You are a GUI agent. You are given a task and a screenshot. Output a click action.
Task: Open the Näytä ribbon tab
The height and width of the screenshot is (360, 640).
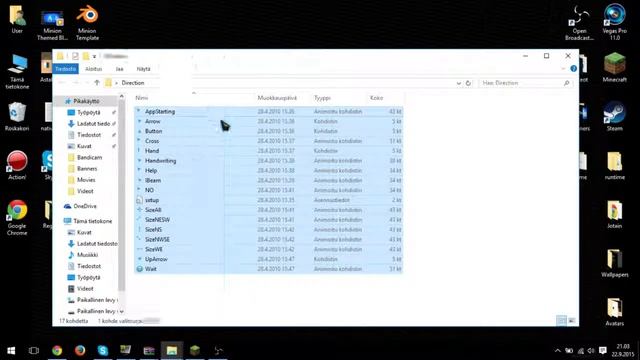(143, 69)
